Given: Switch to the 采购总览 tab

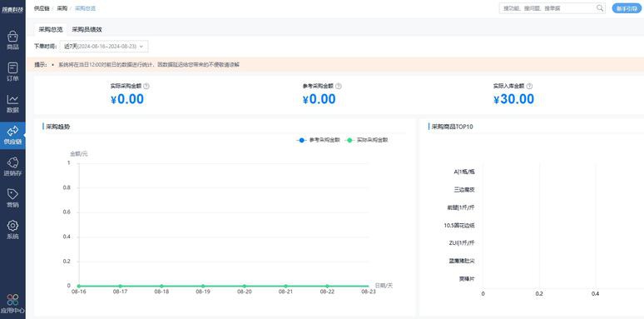Looking at the screenshot, I should point(51,29).
